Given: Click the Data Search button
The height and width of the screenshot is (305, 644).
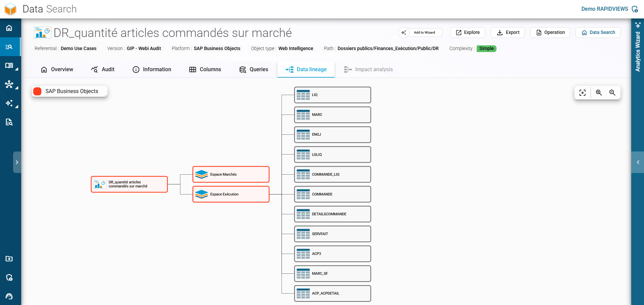Looking at the screenshot, I should (598, 33).
